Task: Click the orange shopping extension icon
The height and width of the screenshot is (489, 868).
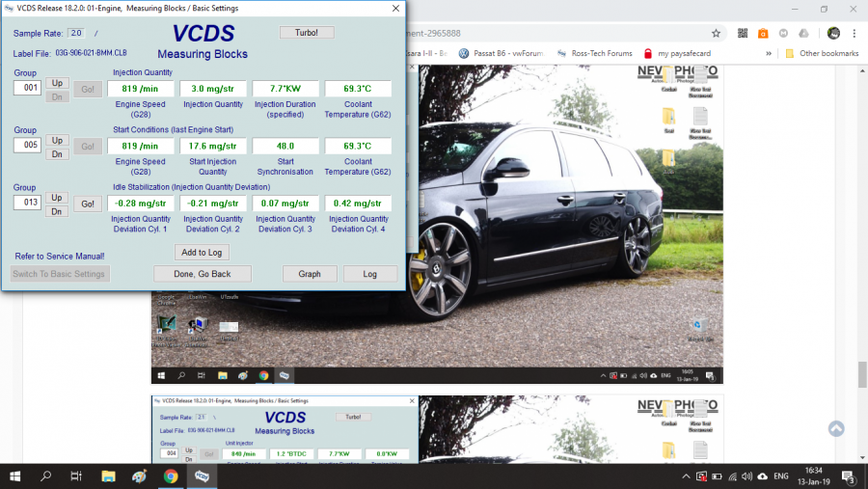Action: [763, 33]
